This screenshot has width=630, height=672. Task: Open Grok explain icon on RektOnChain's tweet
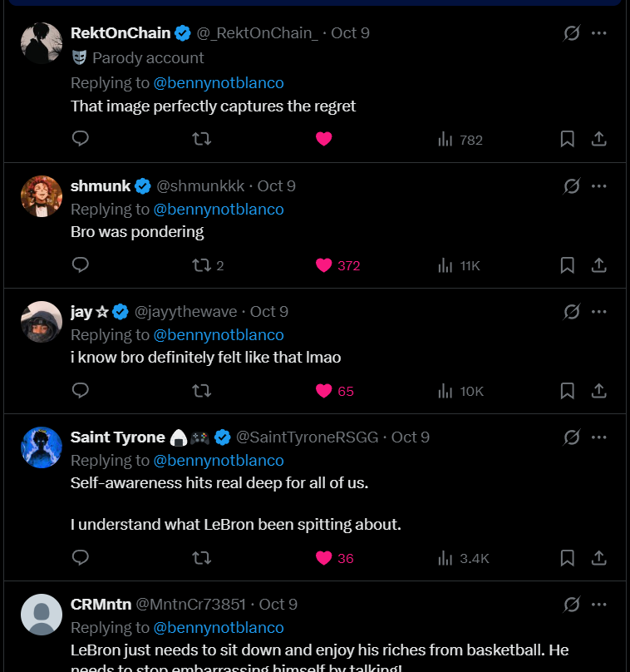(x=571, y=33)
